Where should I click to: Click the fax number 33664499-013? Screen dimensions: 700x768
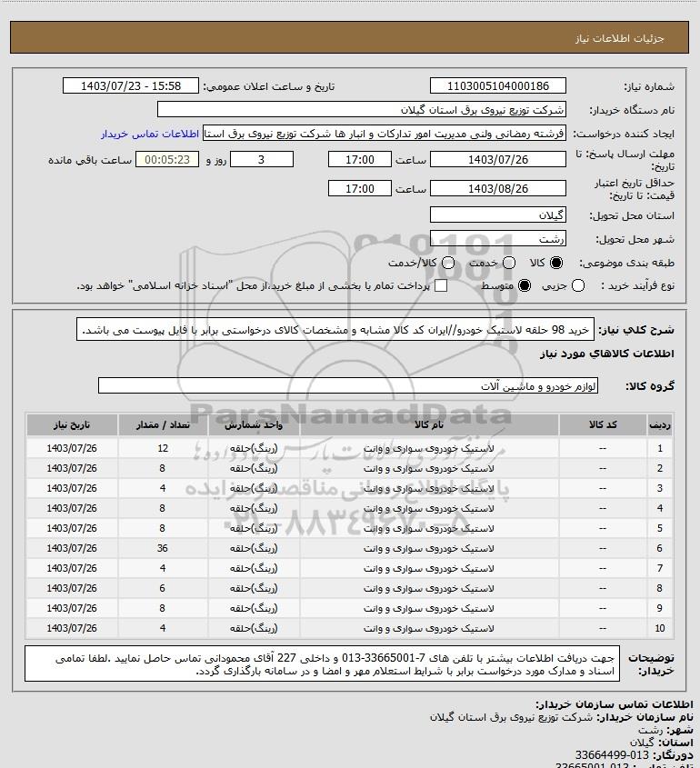point(613,754)
